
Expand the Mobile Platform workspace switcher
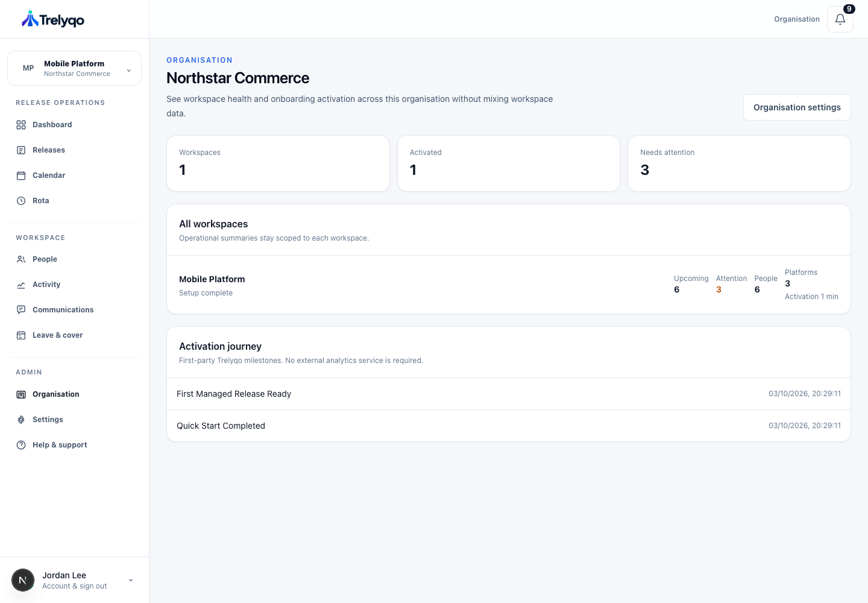tap(74, 68)
